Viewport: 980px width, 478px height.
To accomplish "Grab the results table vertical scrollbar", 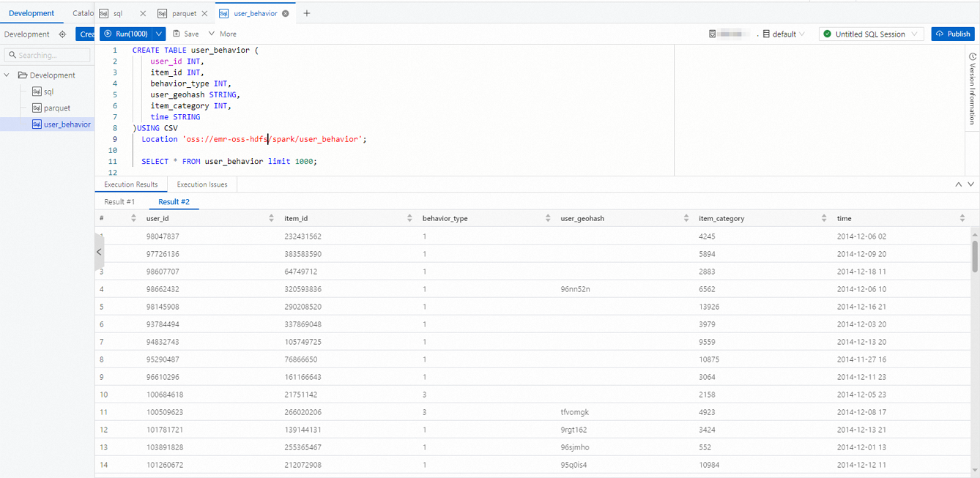I will (x=975, y=256).
